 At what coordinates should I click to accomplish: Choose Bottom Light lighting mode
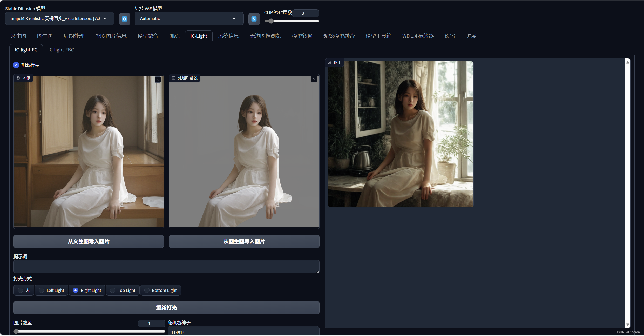point(147,290)
